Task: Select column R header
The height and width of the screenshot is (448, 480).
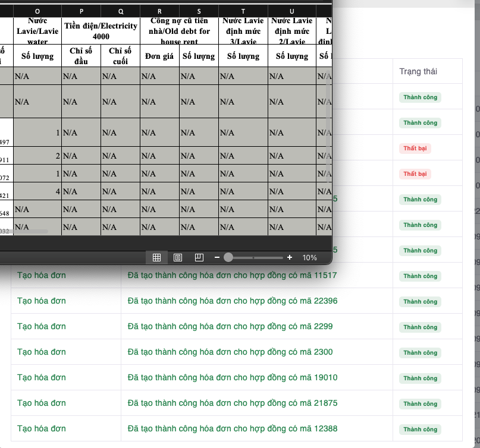Action: 159,12
